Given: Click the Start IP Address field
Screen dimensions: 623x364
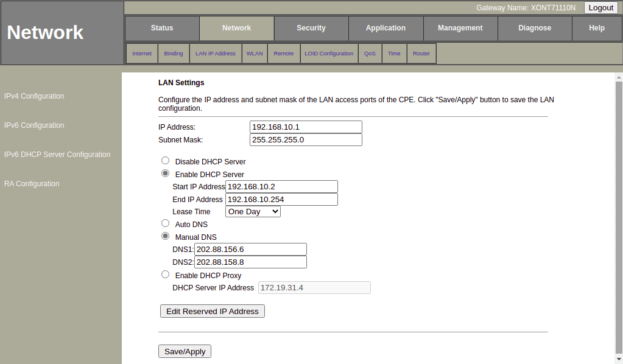Looking at the screenshot, I should [x=281, y=186].
